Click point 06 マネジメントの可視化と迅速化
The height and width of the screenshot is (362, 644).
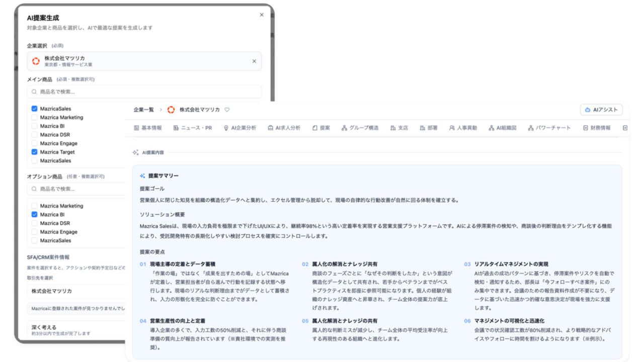(509, 321)
